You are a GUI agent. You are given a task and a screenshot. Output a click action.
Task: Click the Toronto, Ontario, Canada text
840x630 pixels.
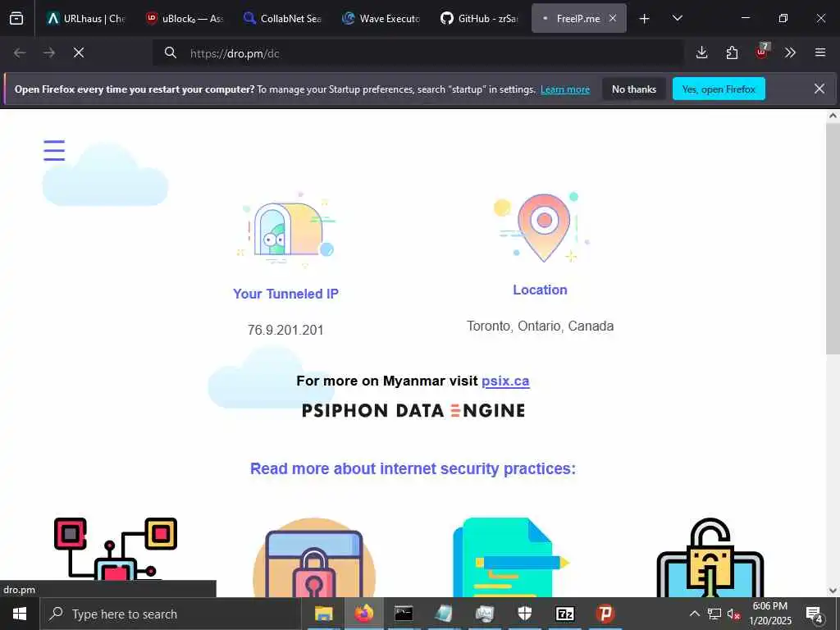[x=540, y=326]
